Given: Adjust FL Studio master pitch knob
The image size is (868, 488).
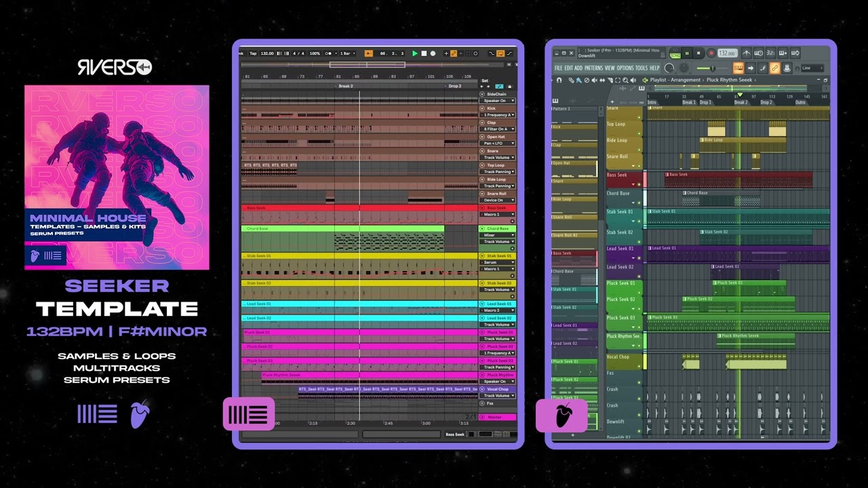Looking at the screenshot, I should [x=684, y=68].
